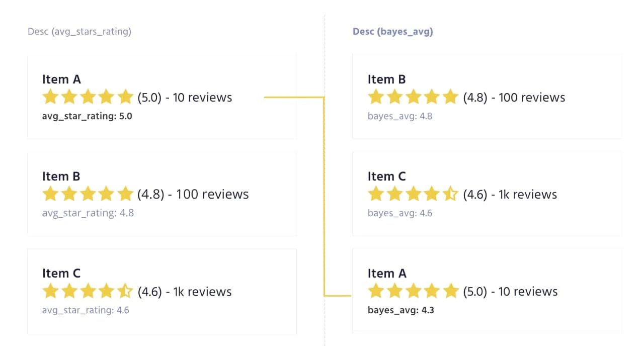Click "bayes_avg: 4.6" label
This screenshot has width=644, height=362.
tap(400, 213)
